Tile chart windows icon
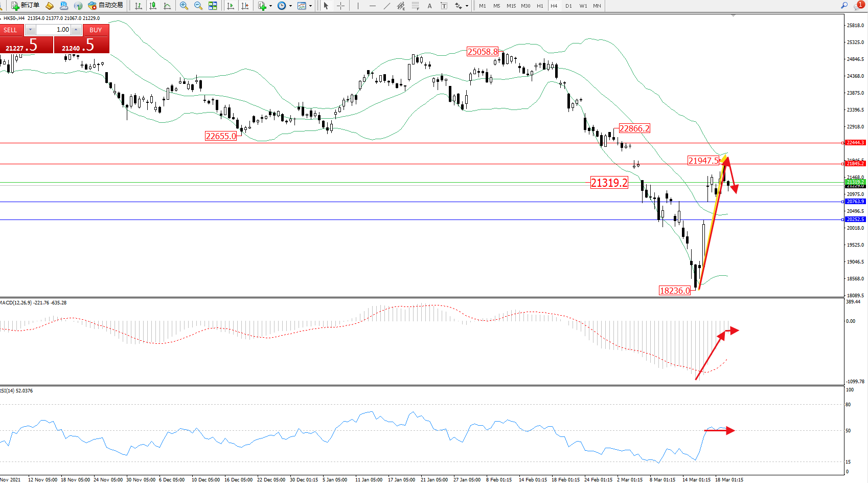 [213, 6]
